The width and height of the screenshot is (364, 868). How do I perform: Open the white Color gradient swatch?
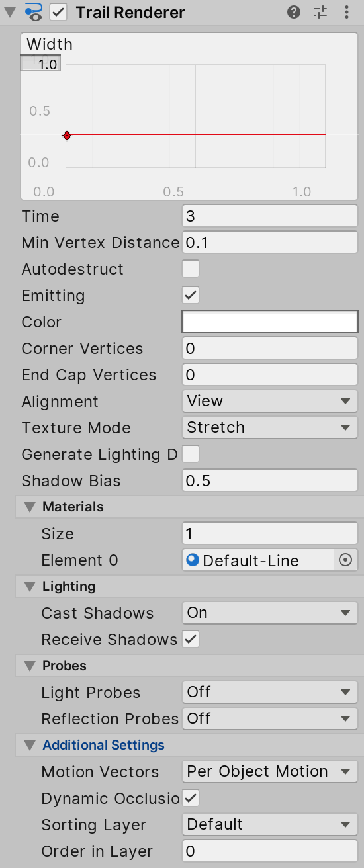[x=270, y=322]
